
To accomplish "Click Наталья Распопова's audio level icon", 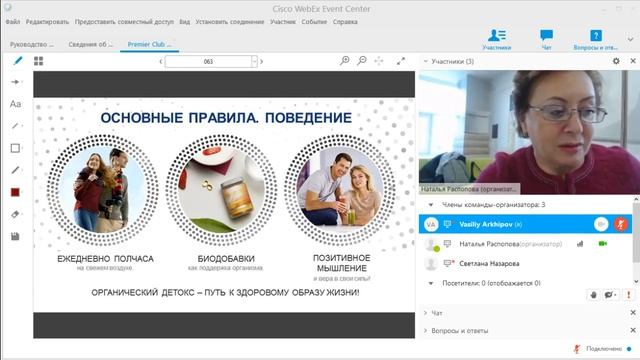I will pyautogui.click(x=580, y=244).
